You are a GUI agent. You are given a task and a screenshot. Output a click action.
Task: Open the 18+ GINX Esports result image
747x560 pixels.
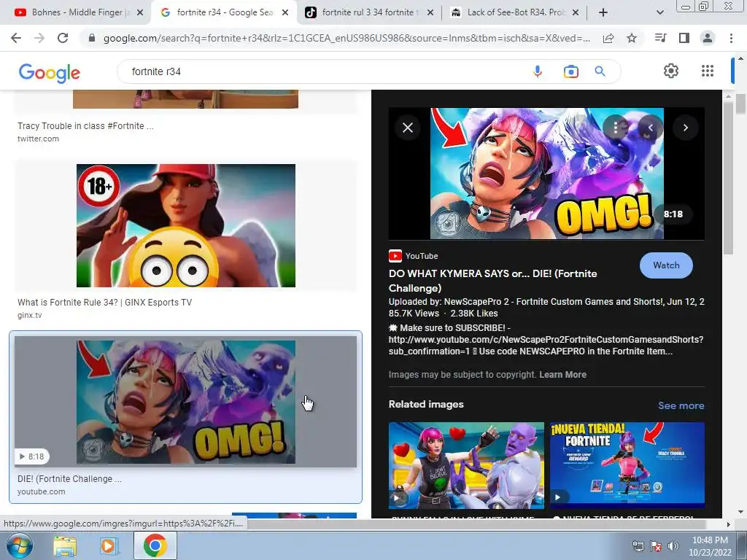[186, 225]
